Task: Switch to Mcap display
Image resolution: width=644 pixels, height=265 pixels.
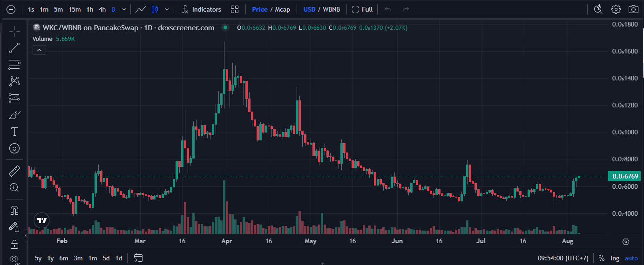Action: coord(282,9)
